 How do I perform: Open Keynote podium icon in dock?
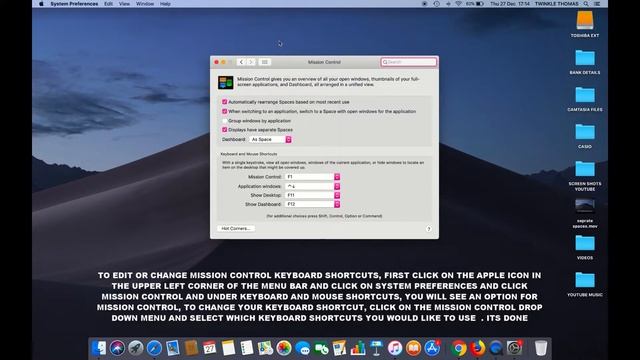(376, 348)
